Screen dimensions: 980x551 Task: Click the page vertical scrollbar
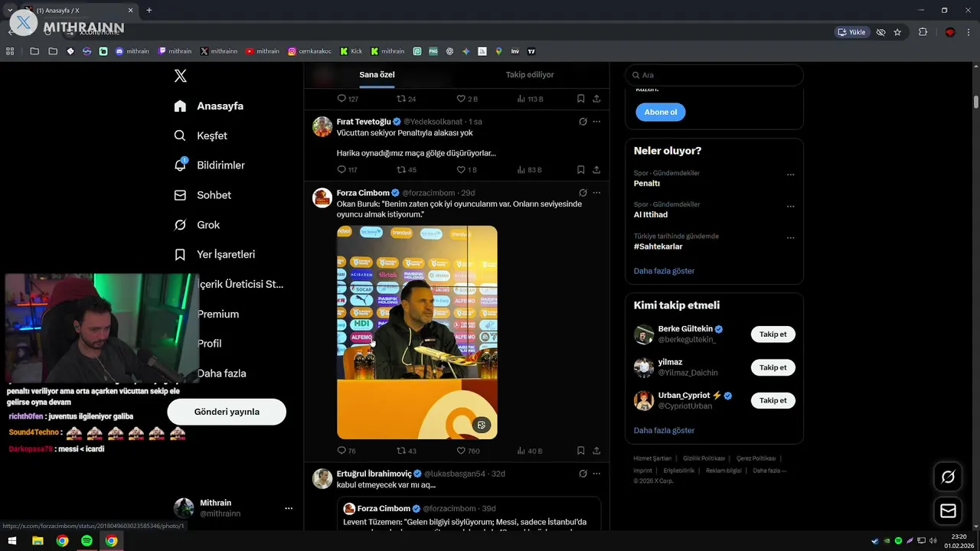click(976, 102)
